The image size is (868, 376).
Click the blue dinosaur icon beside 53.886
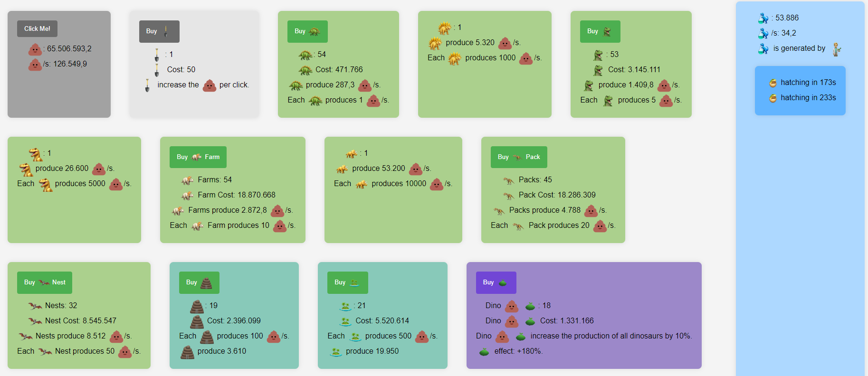click(x=763, y=18)
